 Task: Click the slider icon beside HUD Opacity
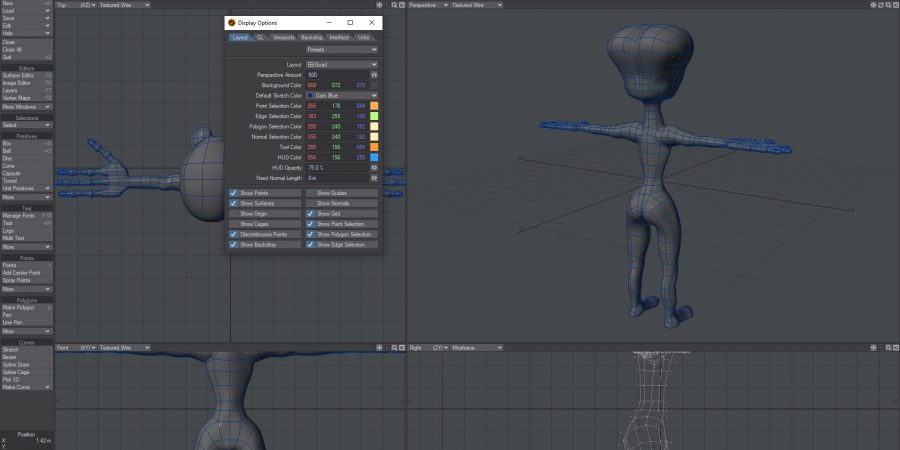pyautogui.click(x=375, y=168)
